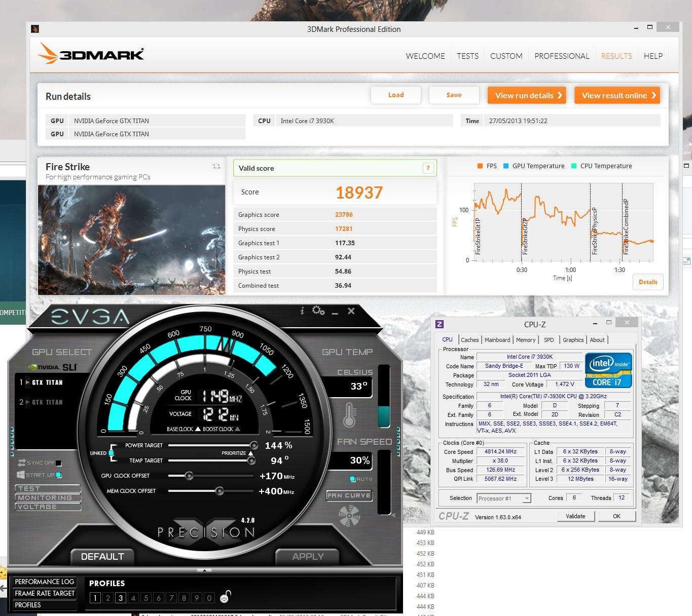Image resolution: width=692 pixels, height=616 pixels.
Task: Click OK in CPU-Z
Action: [x=616, y=516]
